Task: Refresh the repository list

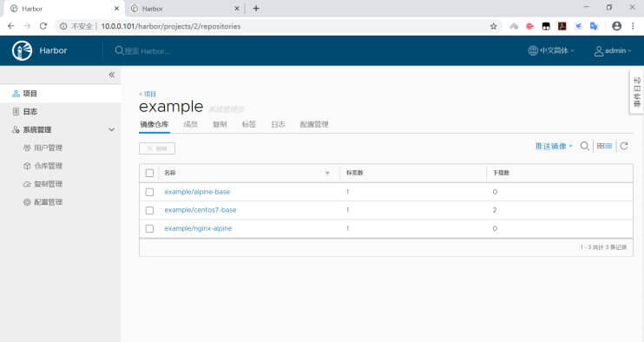Action: click(624, 146)
